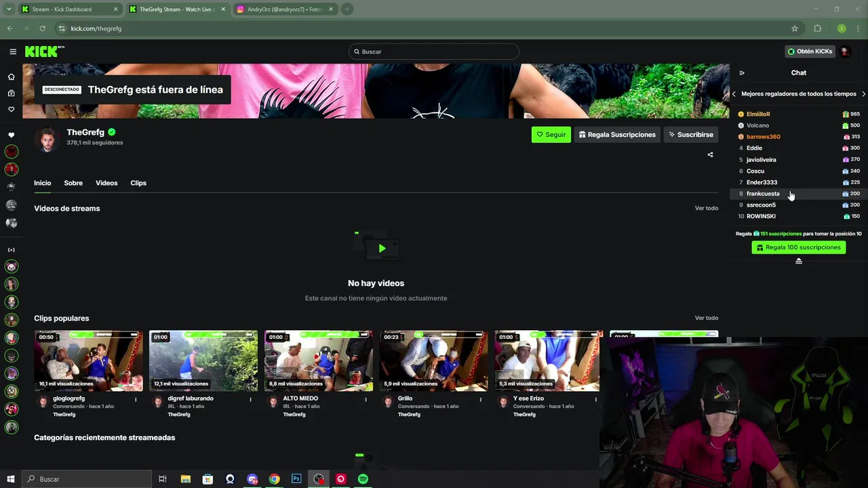The image size is (868, 488).
Task: Open the Grillo clip thumbnail
Action: coord(434,361)
